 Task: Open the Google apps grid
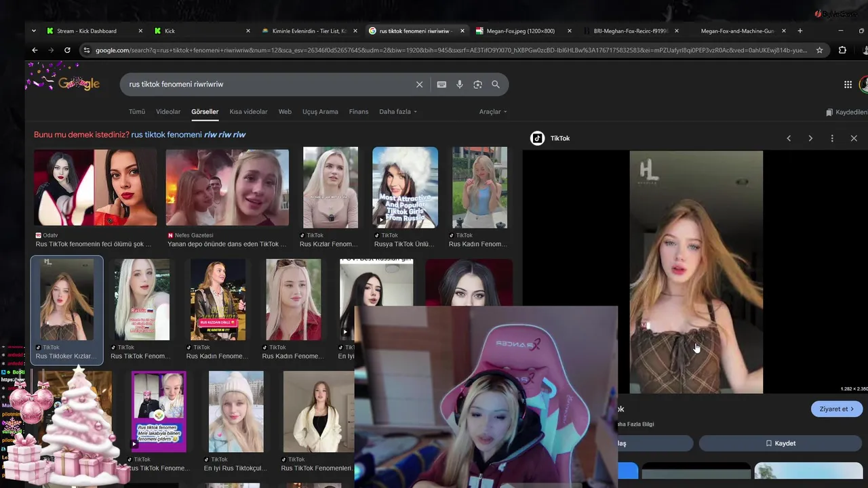point(848,84)
